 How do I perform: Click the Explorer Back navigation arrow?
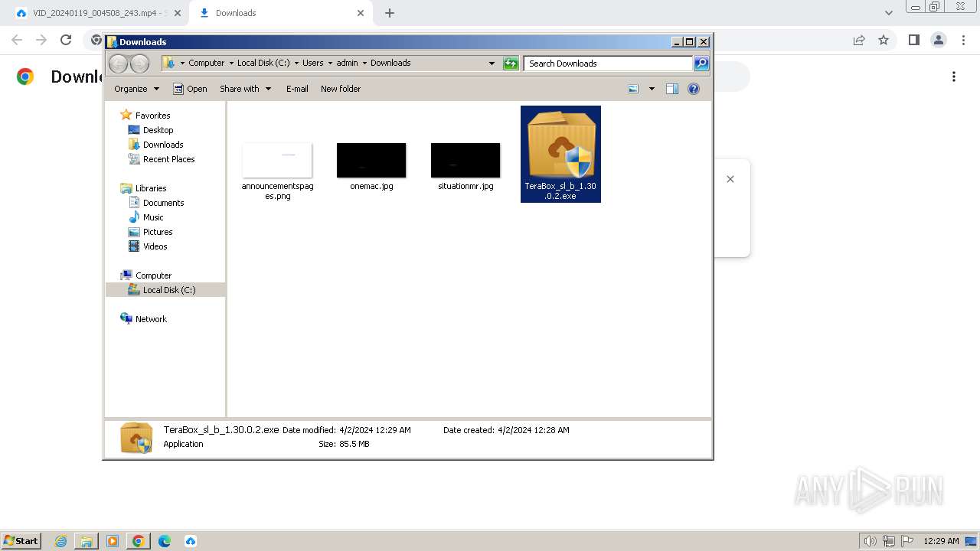pyautogui.click(x=119, y=64)
